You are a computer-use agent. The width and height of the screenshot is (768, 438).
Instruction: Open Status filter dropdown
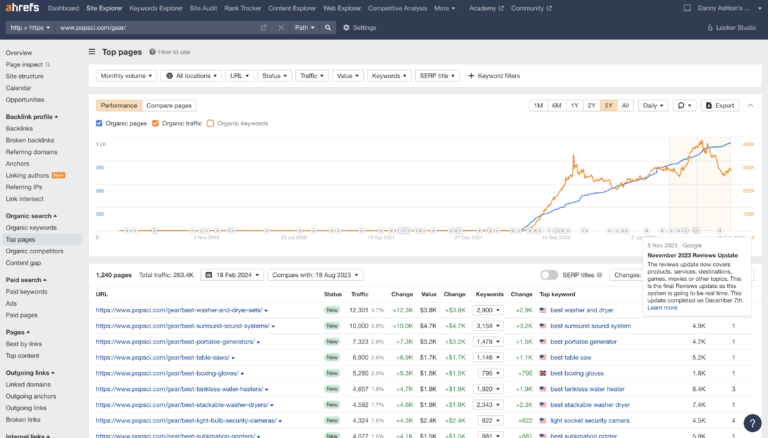(x=274, y=76)
